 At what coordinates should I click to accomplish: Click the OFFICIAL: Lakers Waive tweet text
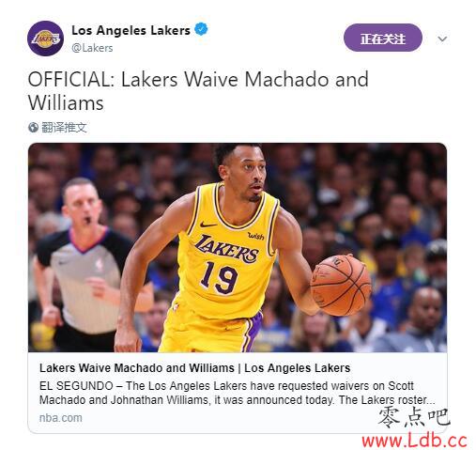click(x=198, y=91)
